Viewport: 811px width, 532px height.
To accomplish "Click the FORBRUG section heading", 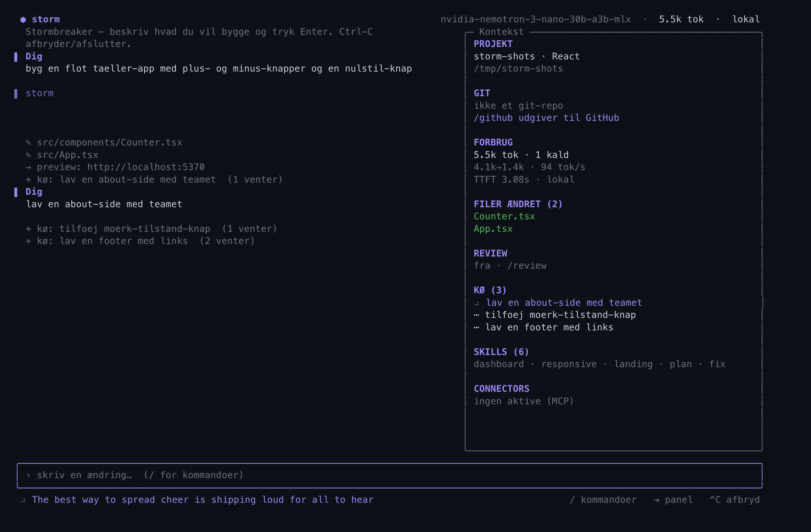I will (x=493, y=143).
